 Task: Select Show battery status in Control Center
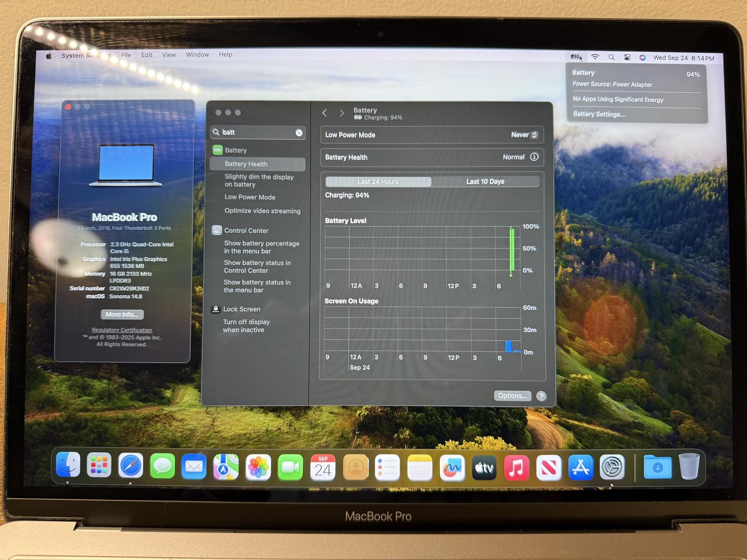[x=258, y=267]
